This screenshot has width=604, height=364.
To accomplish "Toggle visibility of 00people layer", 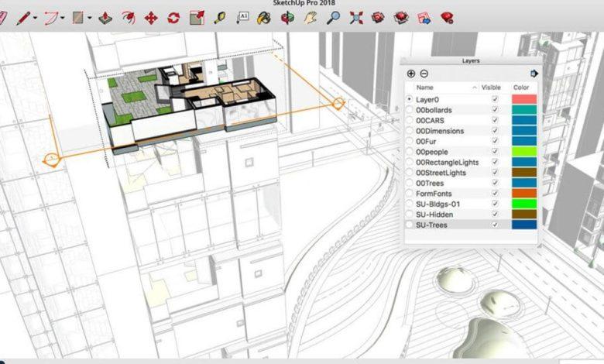I will click(x=495, y=151).
